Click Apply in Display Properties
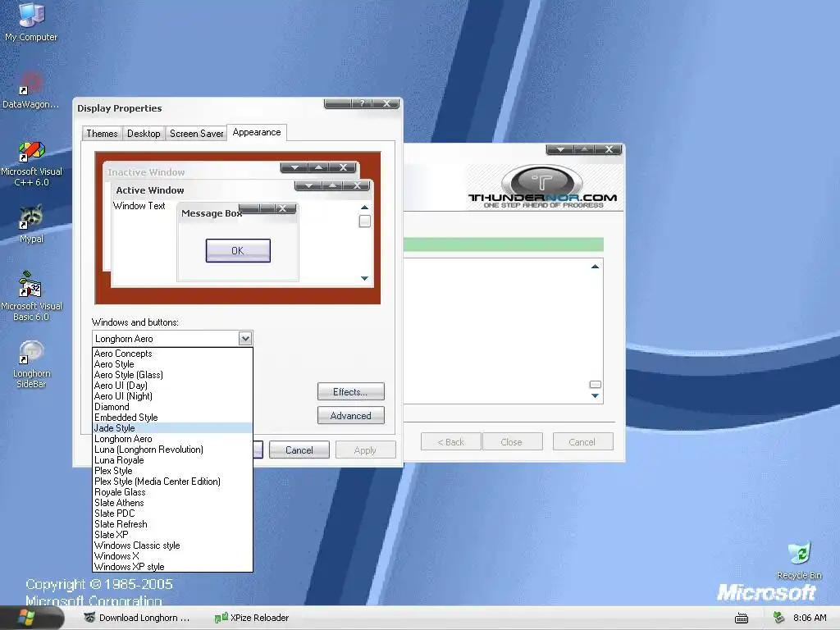The height and width of the screenshot is (630, 840). pos(365,450)
